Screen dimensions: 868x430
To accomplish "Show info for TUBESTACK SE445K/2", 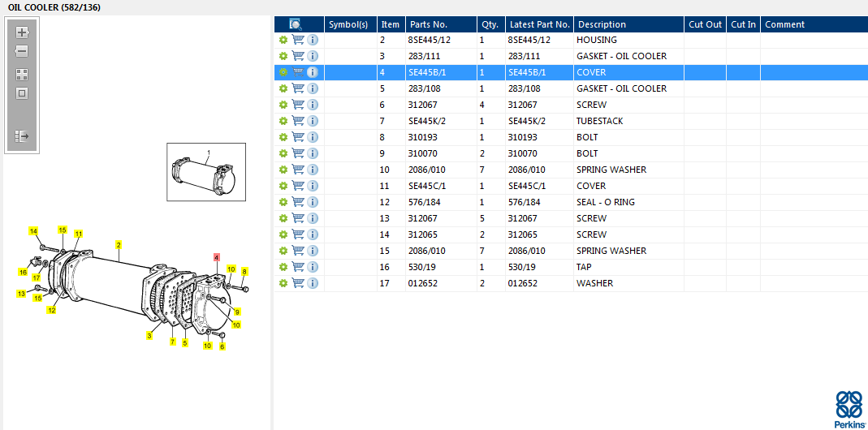I will click(x=313, y=121).
